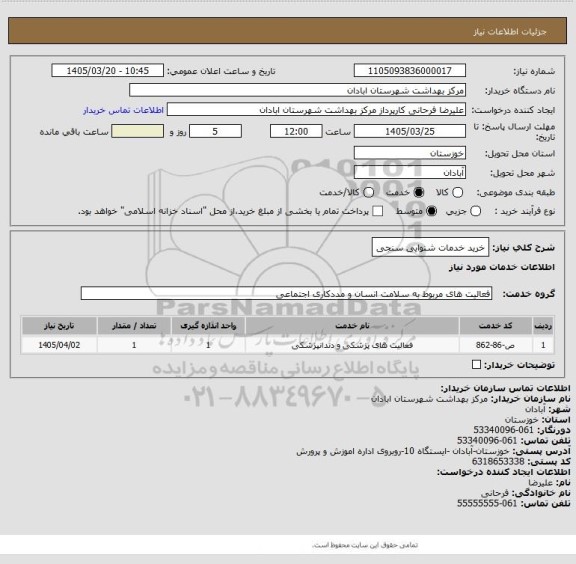Click the family name value فرحانی
The height and width of the screenshot is (564, 576).
[494, 493]
